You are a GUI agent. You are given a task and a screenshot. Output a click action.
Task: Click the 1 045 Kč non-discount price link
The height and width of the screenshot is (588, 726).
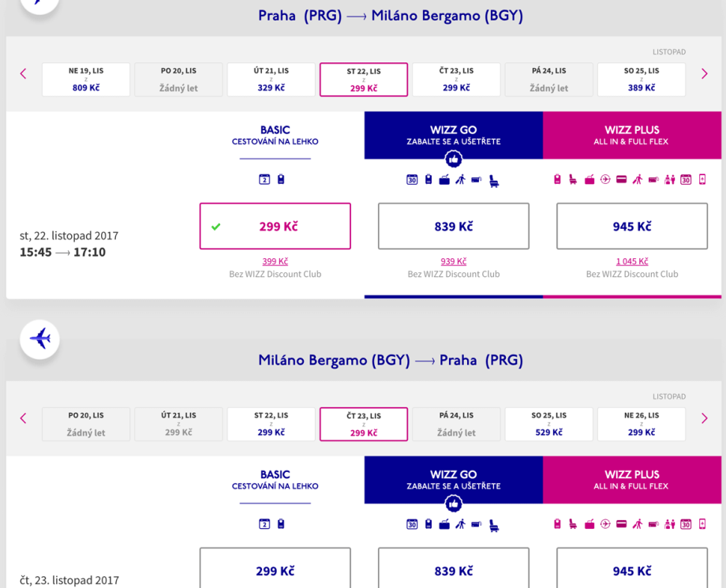click(x=631, y=261)
